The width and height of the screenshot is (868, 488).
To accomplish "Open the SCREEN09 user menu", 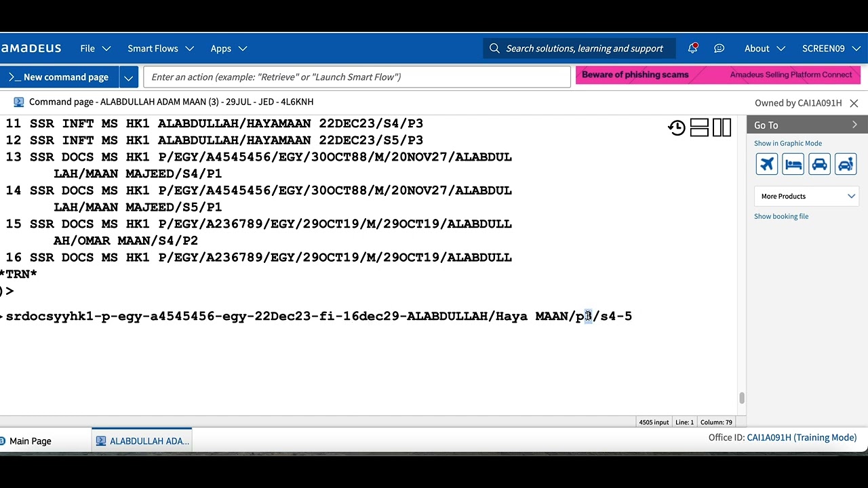I will [830, 48].
